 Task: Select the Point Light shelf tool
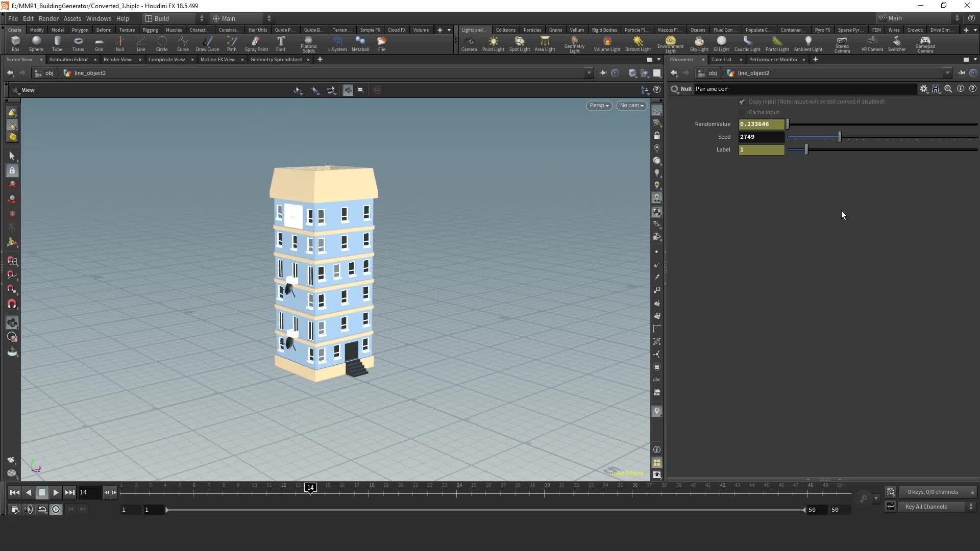click(493, 43)
